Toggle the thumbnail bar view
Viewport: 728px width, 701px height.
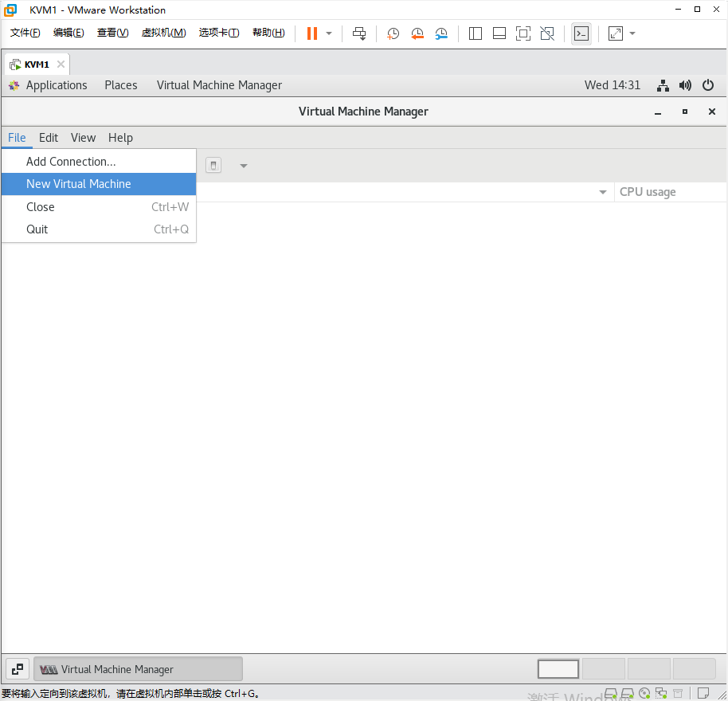(499, 33)
